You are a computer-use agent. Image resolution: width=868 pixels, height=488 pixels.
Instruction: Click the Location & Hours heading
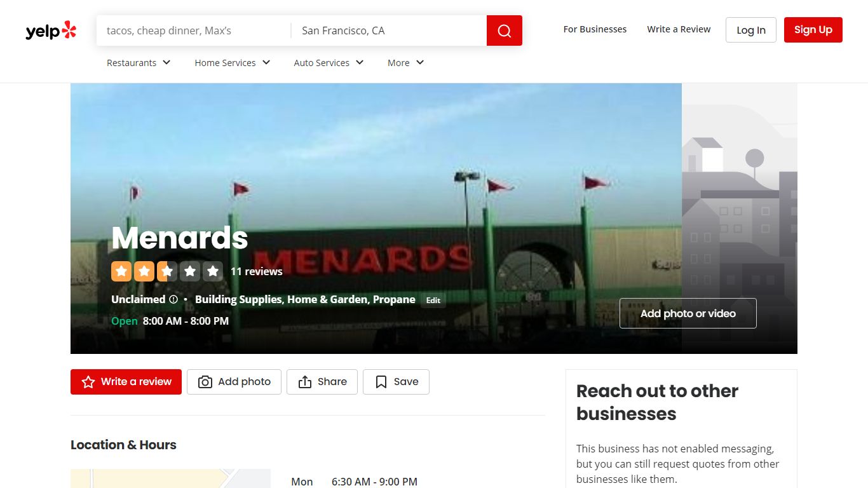(123, 445)
